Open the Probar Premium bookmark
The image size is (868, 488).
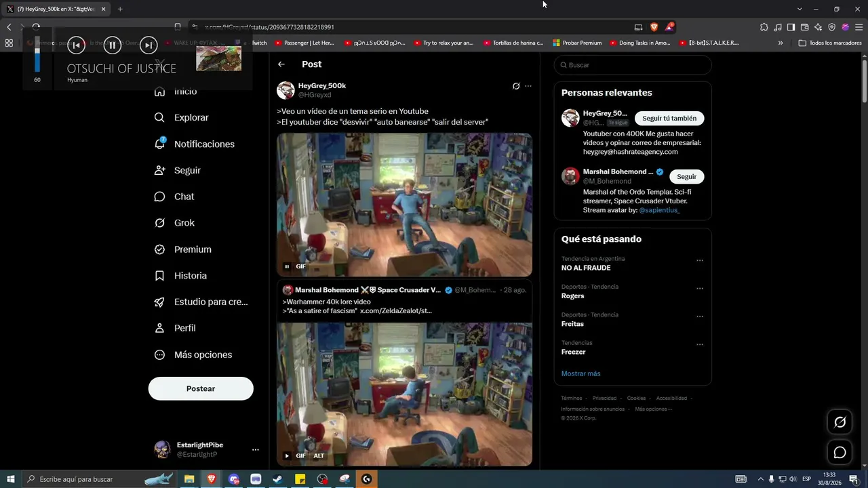pyautogui.click(x=577, y=43)
